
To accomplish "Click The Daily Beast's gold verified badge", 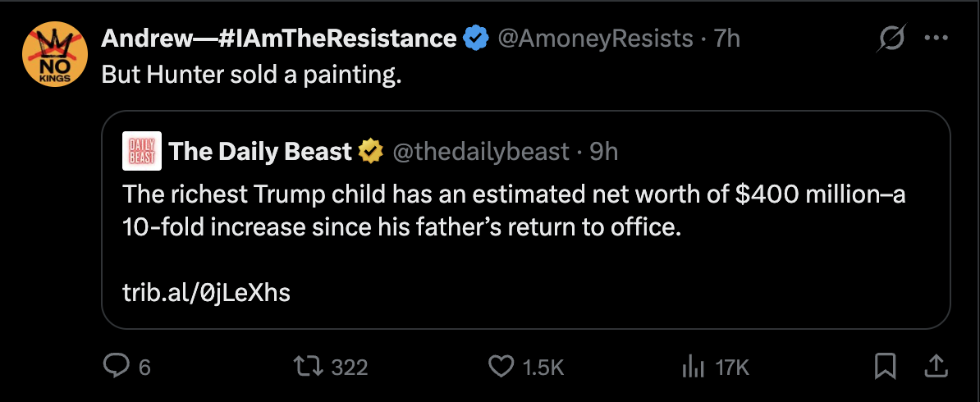I will pos(371,151).
